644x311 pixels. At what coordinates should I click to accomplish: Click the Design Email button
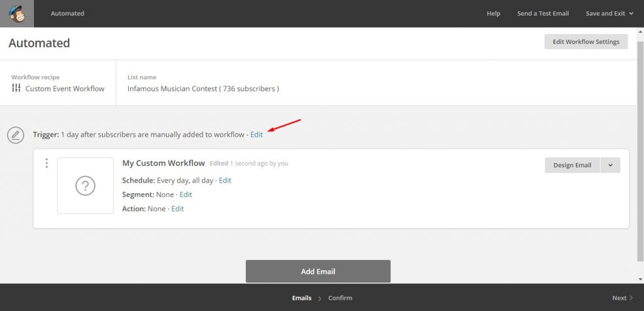pyautogui.click(x=572, y=165)
